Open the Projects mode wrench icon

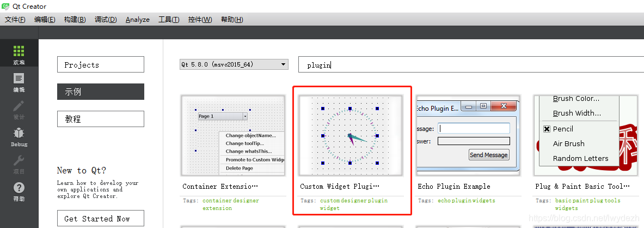19,160
